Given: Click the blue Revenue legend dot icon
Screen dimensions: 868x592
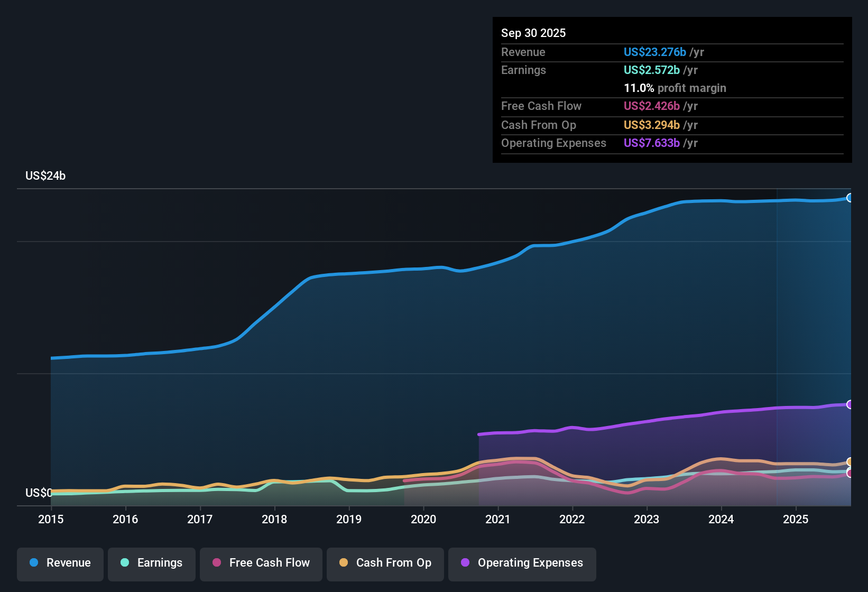Looking at the screenshot, I should tap(34, 563).
